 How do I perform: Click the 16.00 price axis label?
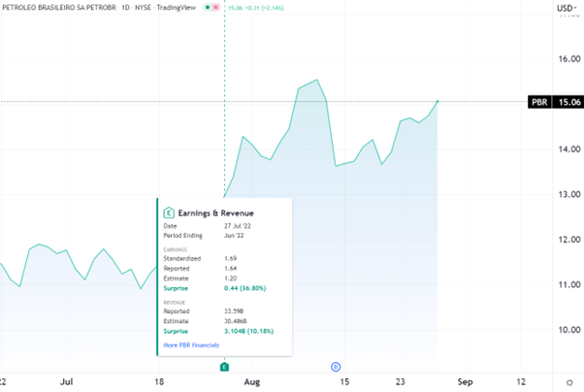(x=569, y=59)
